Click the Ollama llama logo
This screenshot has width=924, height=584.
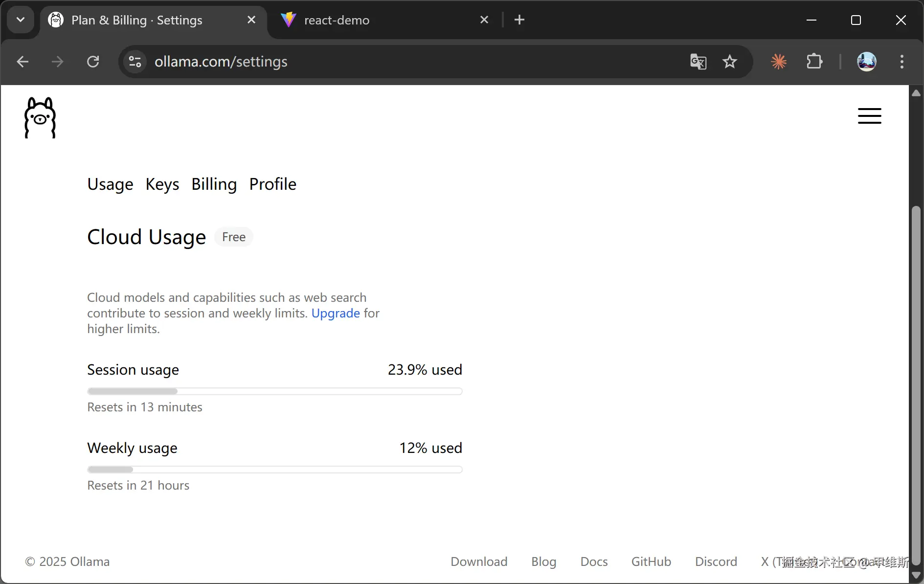(x=40, y=118)
